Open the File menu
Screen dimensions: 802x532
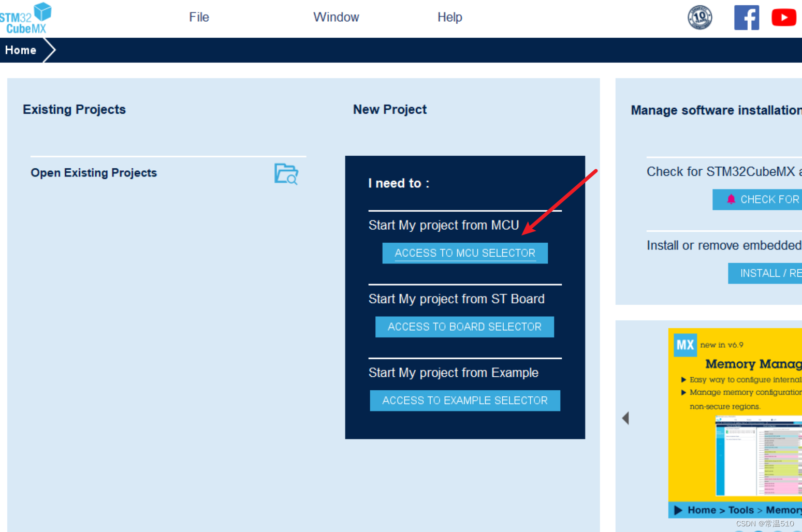click(x=199, y=17)
